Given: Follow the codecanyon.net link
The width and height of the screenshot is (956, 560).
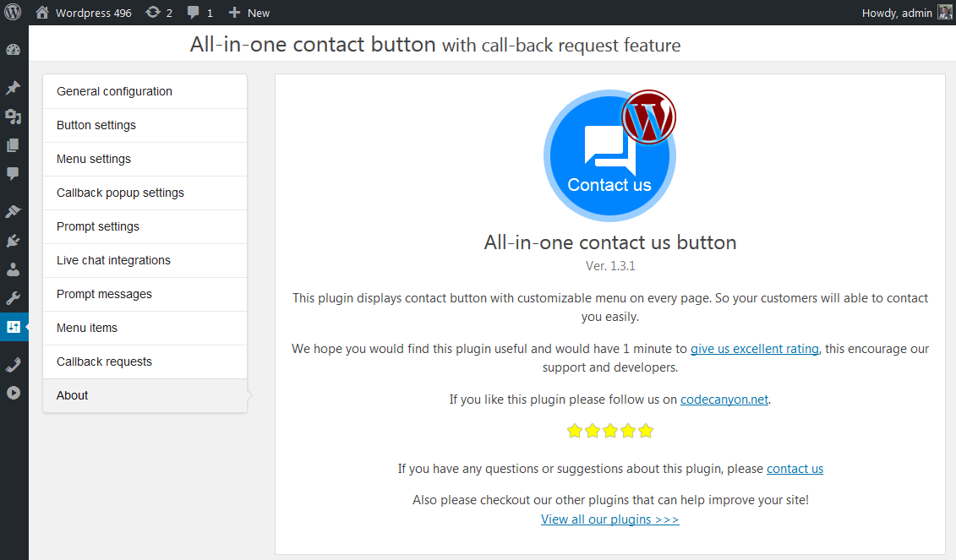Looking at the screenshot, I should pos(724,400).
